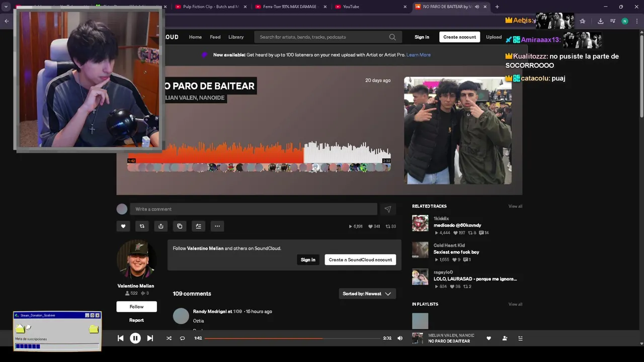Click the Write a comment field
The width and height of the screenshot is (644, 362).
254,209
